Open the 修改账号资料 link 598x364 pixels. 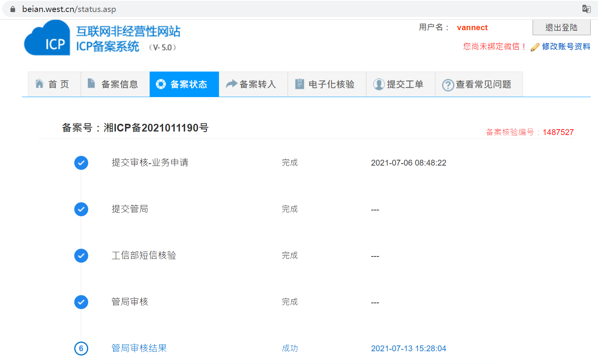tap(566, 47)
